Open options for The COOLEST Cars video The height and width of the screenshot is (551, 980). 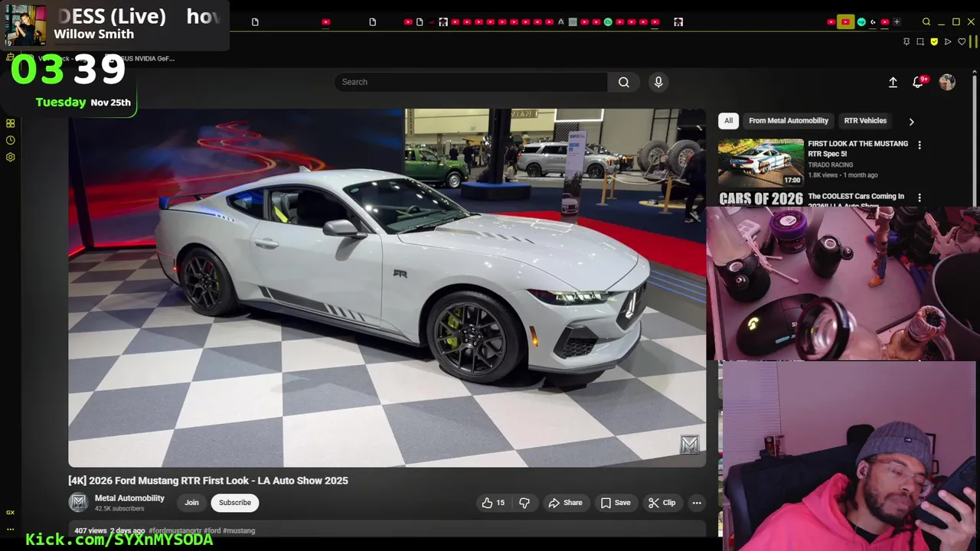pyautogui.click(x=920, y=197)
